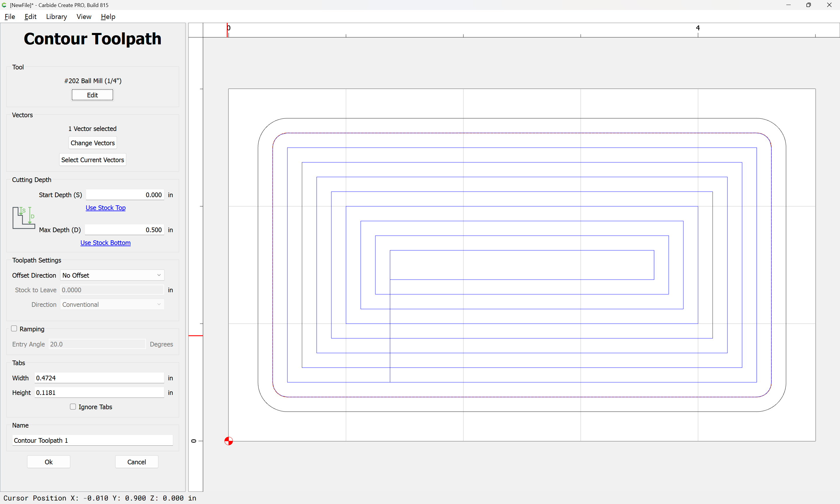This screenshot has height=504, width=840.
Task: Click Select Current Vectors button
Action: point(93,160)
